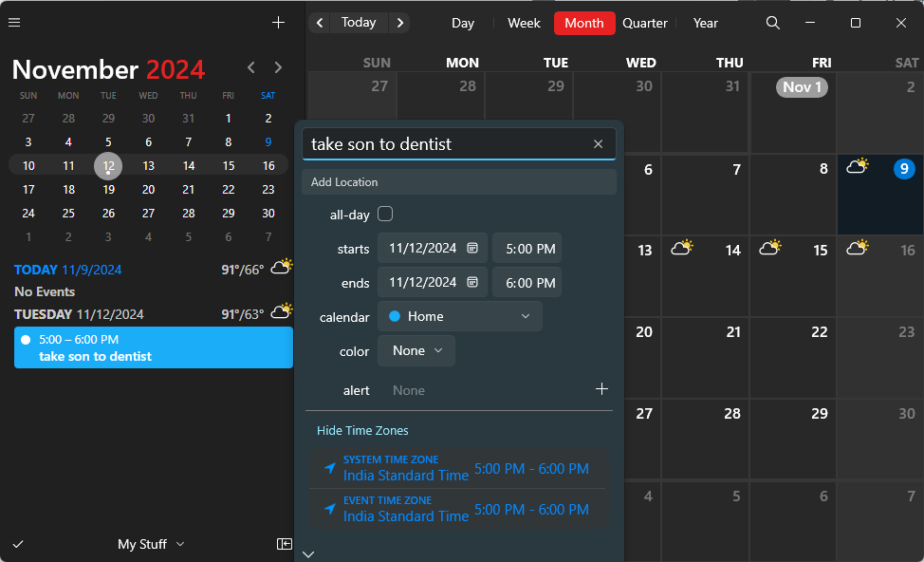
Task: Collapse popup with bottom chevron
Action: click(308, 554)
